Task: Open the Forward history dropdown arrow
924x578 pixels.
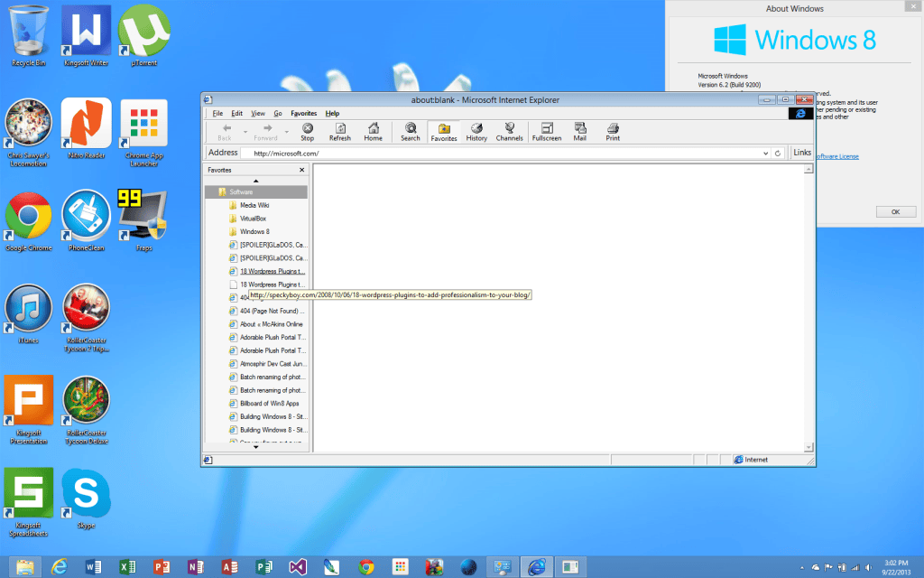Action: tap(286, 132)
